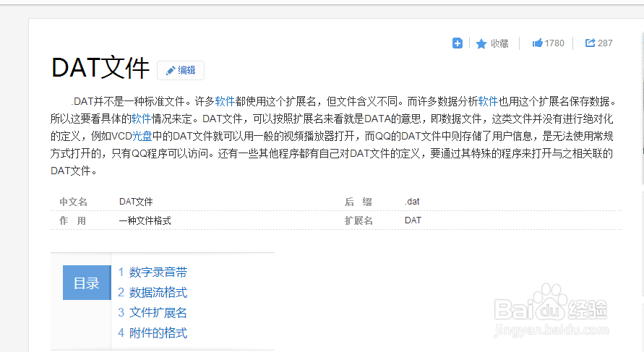Click the DAT文件 page title
Screen dimensions: 644x352
coord(100,68)
